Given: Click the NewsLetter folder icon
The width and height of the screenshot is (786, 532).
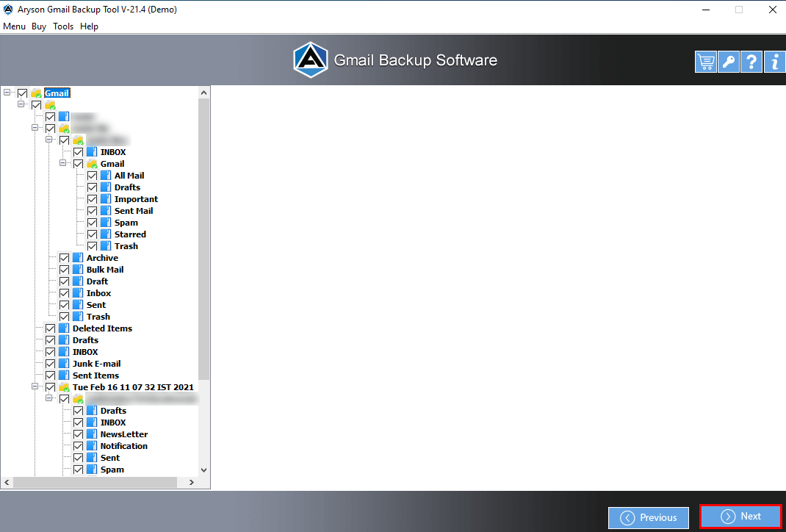Looking at the screenshot, I should 92,434.
